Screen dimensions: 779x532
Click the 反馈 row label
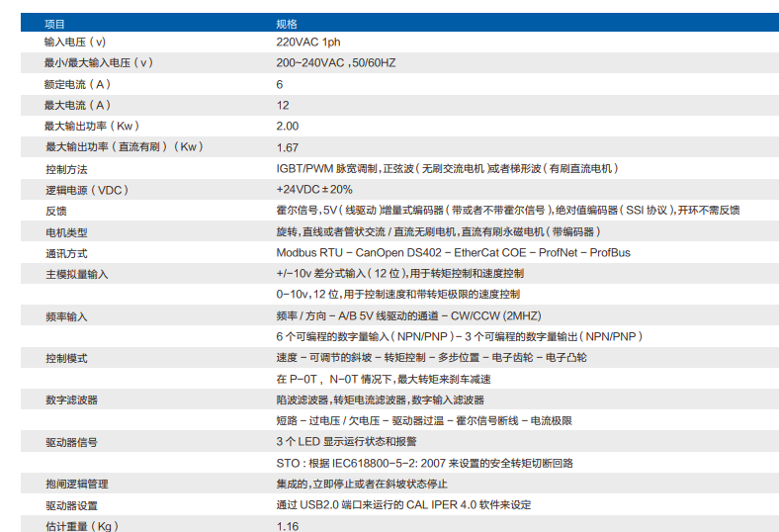click(55, 211)
